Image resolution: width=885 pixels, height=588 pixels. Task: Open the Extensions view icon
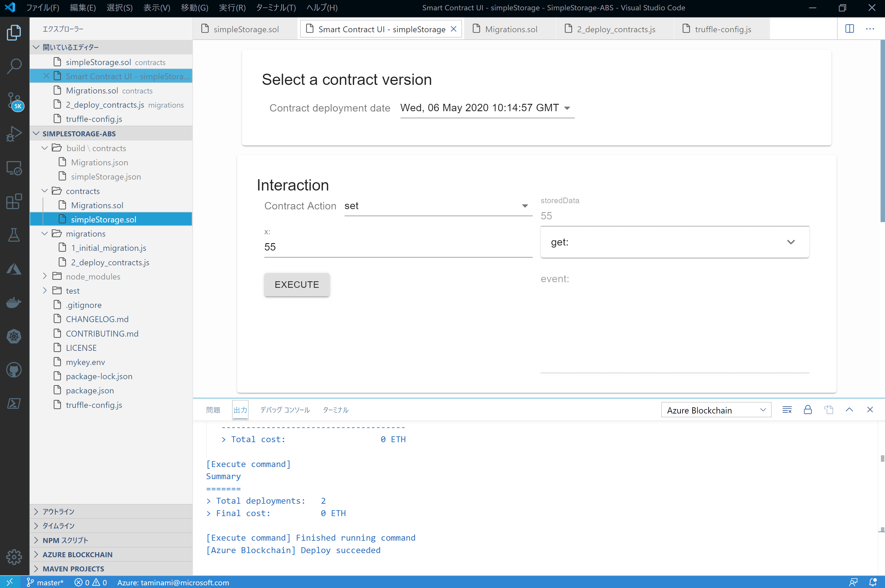click(x=14, y=201)
